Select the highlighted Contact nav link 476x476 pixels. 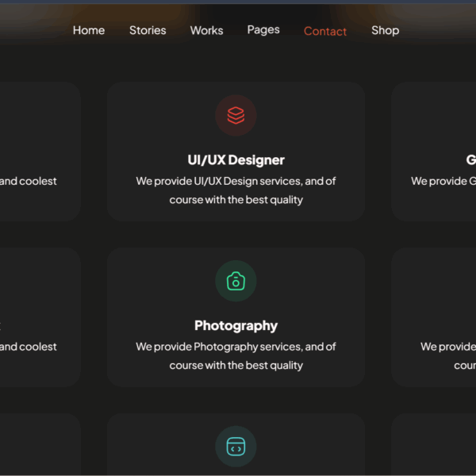pyautogui.click(x=325, y=31)
